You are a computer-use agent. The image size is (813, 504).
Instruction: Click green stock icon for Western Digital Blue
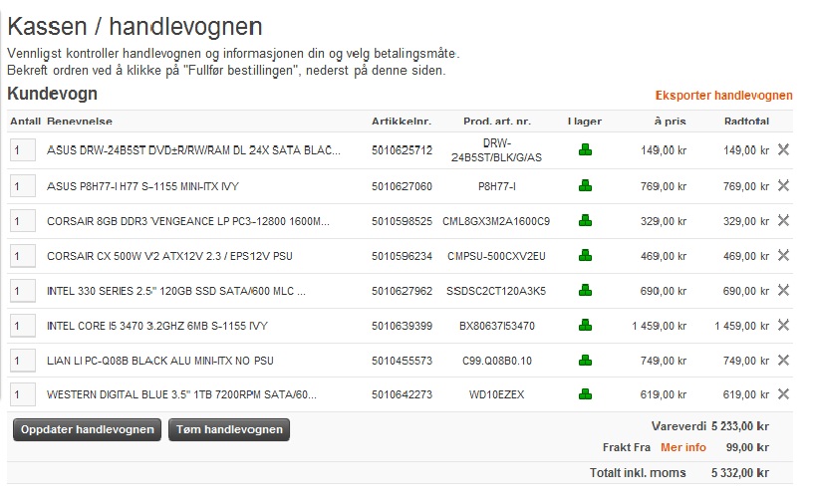tap(586, 394)
